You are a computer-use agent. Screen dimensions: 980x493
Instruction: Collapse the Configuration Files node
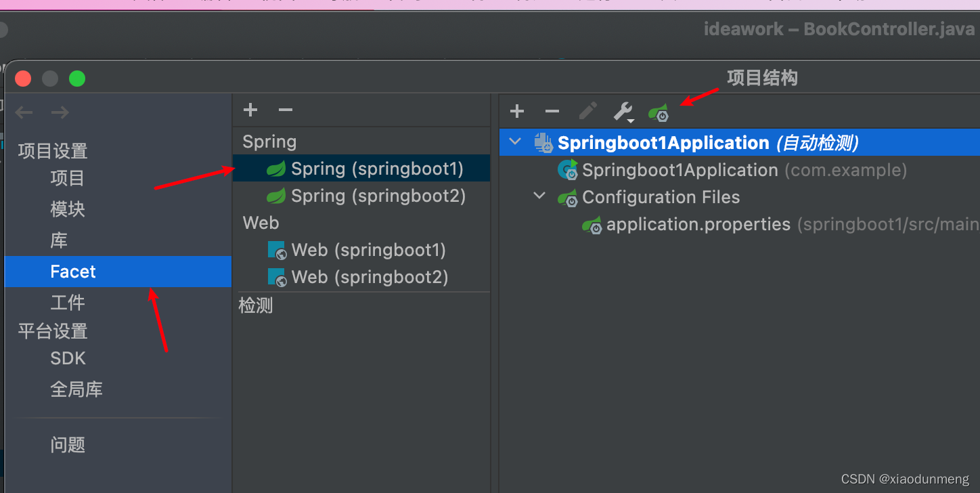click(x=539, y=196)
